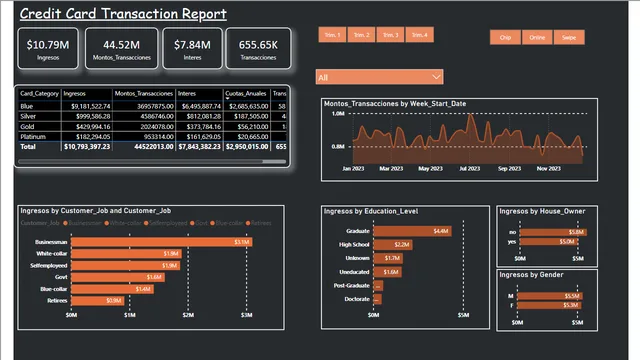Select the Blue-collar bar in job chart
Viewport: 640px width, 360px height.
point(113,289)
